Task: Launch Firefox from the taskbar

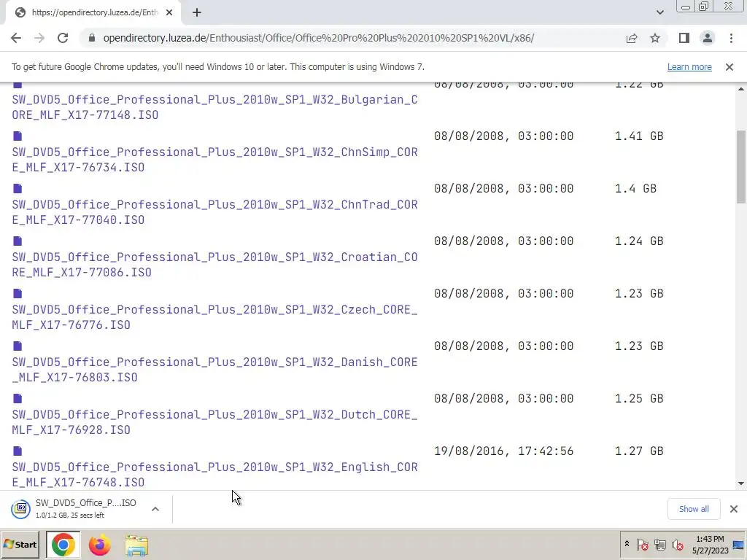Action: click(x=99, y=545)
